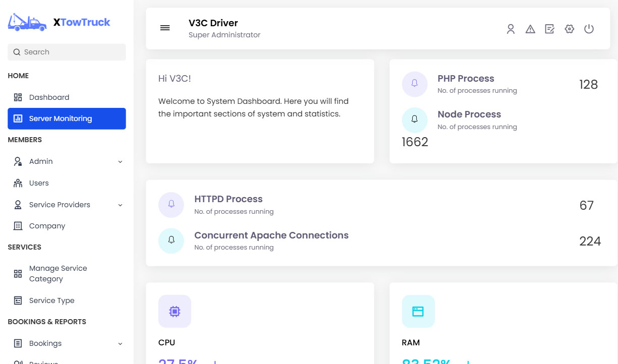The width and height of the screenshot is (618, 364).
Task: Click the warning triangle alert icon
Action: (530, 29)
